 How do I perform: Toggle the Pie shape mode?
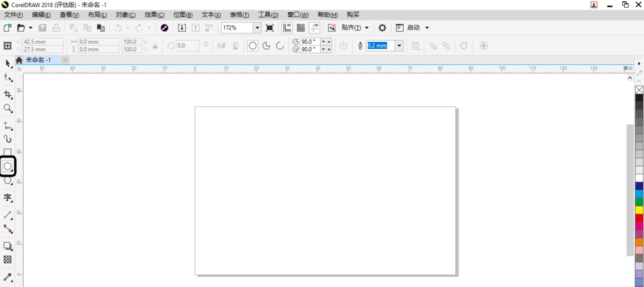(266, 46)
